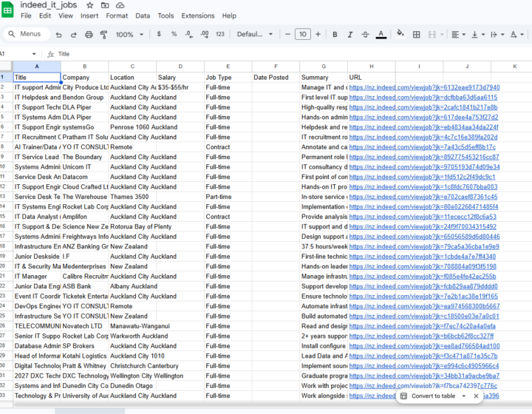The image size is (532, 414).
Task: Click the formula bar showing Title
Action: (x=292, y=54)
